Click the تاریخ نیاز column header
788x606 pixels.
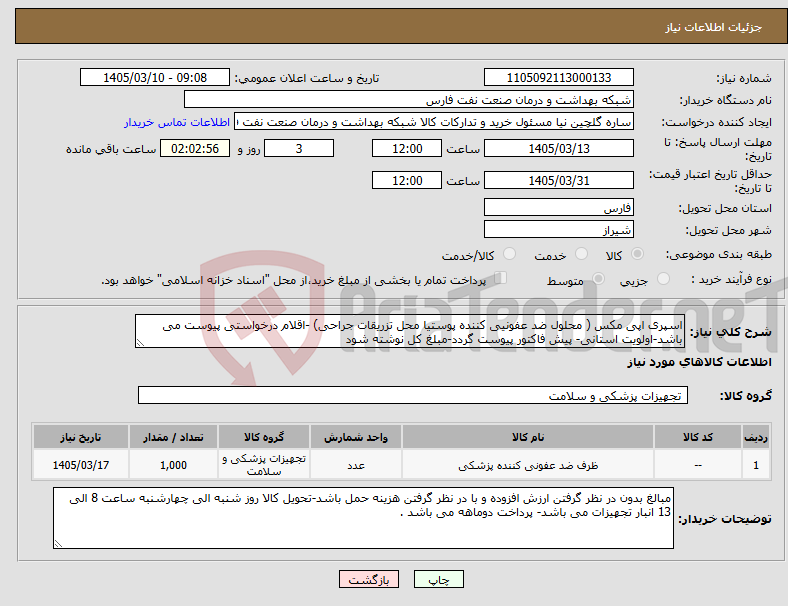pos(81,437)
